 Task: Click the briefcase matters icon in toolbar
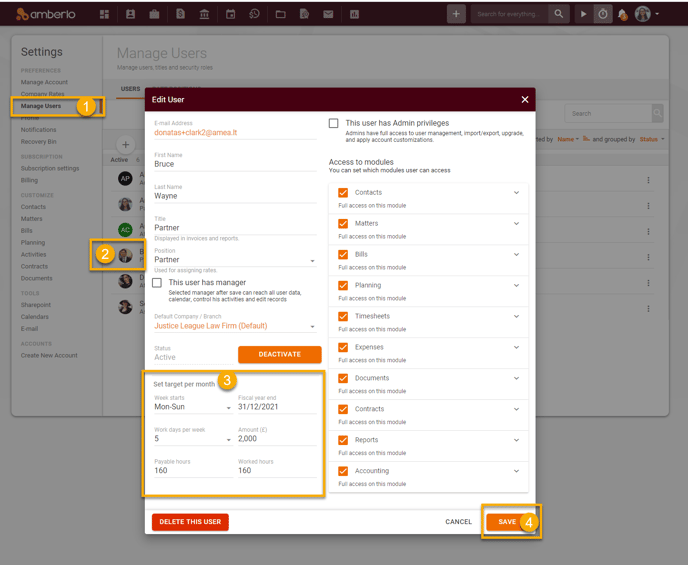[155, 14]
